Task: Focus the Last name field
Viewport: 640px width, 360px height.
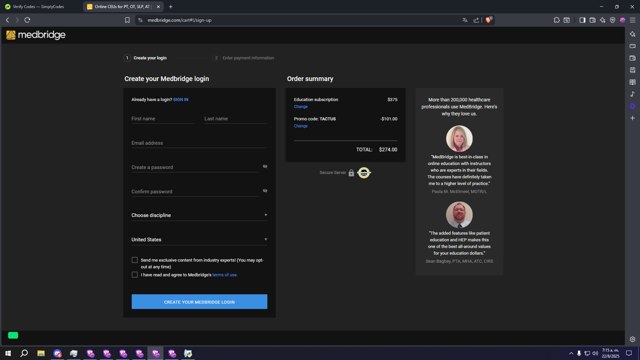Action: tap(236, 118)
